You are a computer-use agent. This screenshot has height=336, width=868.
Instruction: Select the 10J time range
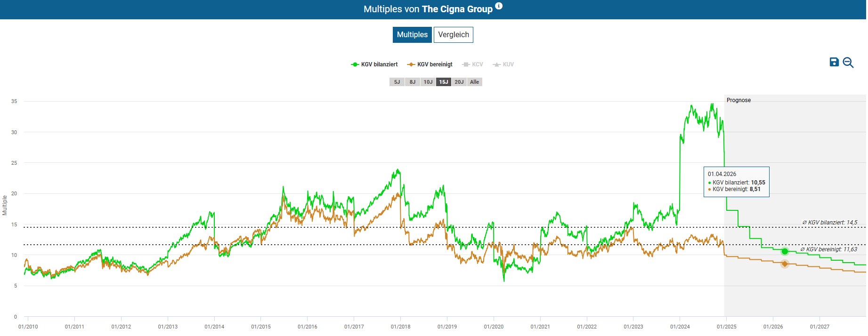coord(428,82)
